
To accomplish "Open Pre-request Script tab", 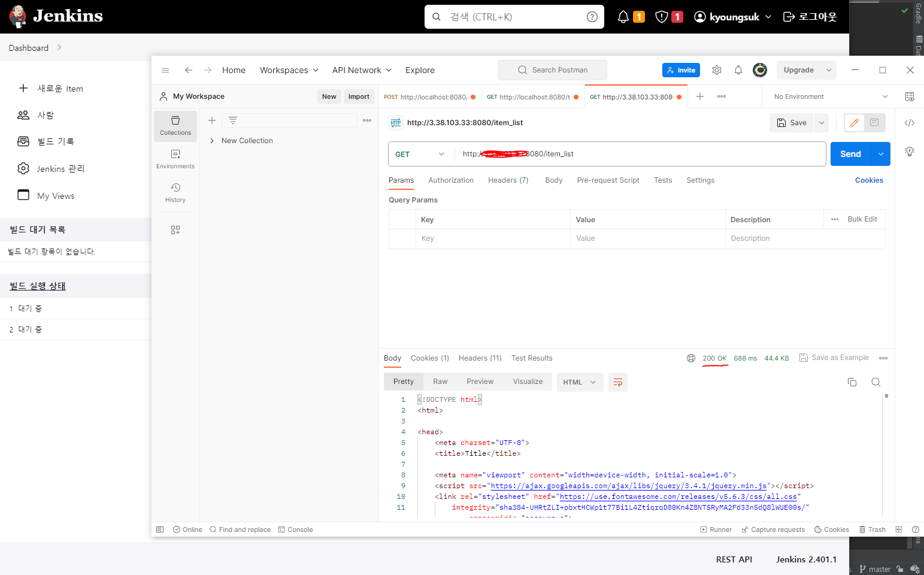I will (x=608, y=180).
